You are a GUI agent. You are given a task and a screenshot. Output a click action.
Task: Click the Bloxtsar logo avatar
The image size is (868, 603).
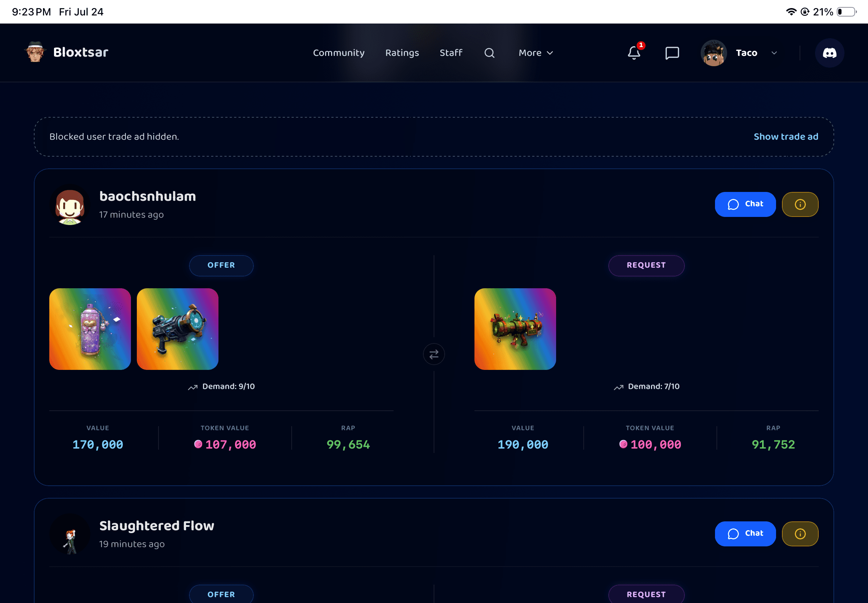[x=35, y=52]
